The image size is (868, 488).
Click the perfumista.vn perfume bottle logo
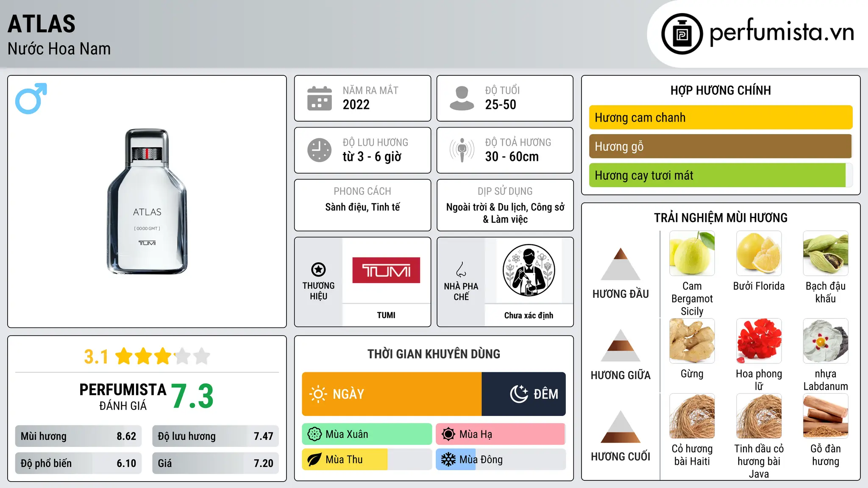682,34
